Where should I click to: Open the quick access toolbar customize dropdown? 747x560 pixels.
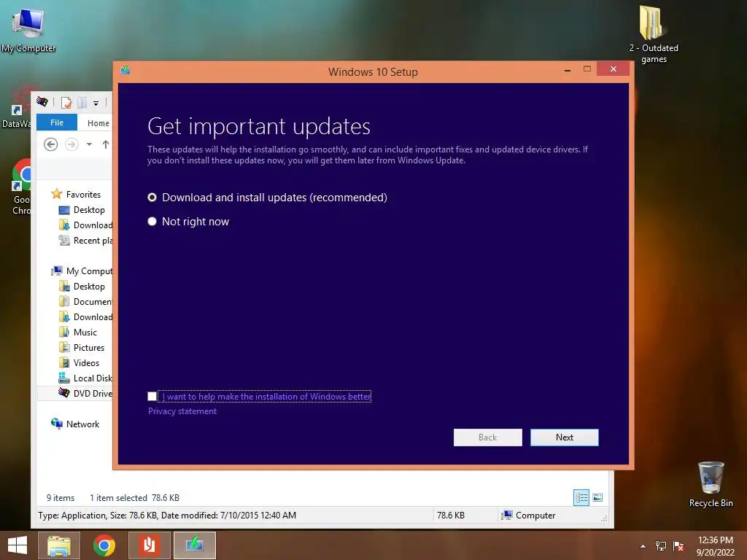[x=96, y=103]
